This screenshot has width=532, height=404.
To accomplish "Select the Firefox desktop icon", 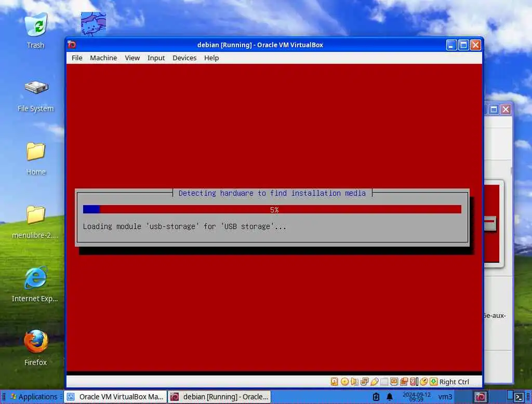I will click(x=36, y=348).
